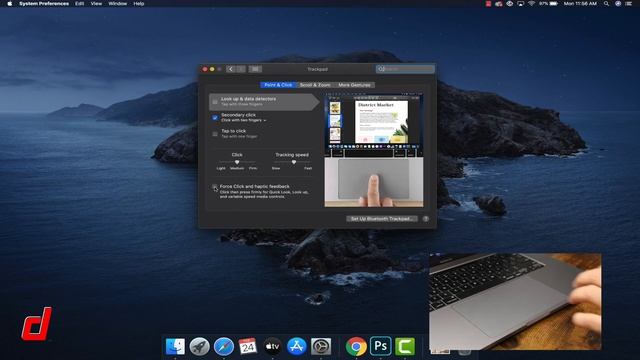This screenshot has height=360, width=640.
Task: Open the Window menu
Action: pos(118,4)
